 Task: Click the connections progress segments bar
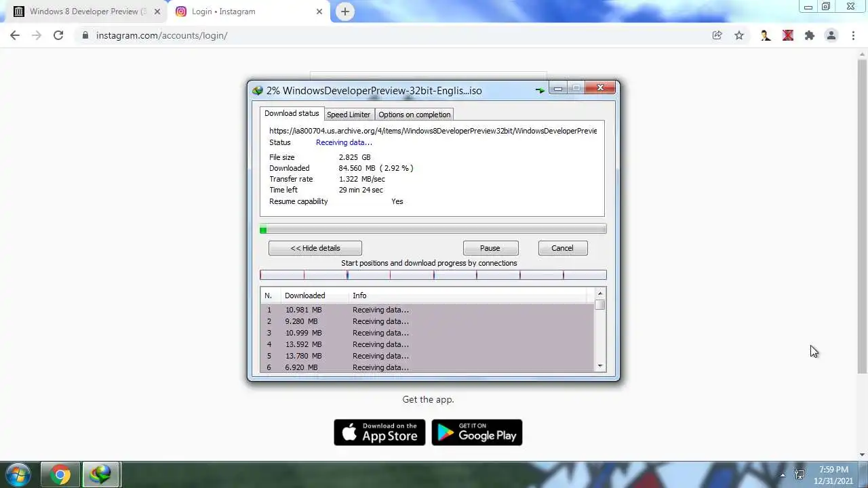(x=433, y=274)
